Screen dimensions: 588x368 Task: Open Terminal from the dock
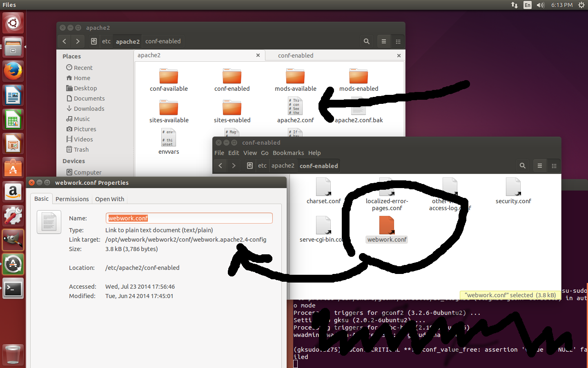[x=13, y=288]
